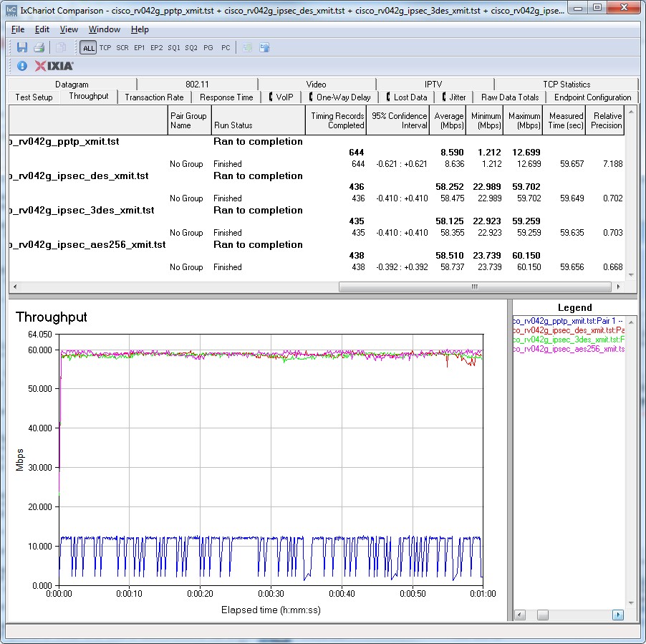Switch to the Test Setup tab

coord(34,97)
